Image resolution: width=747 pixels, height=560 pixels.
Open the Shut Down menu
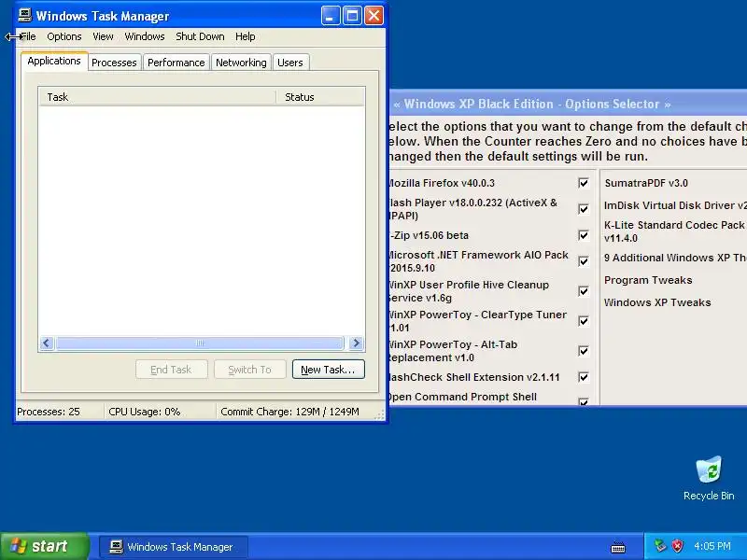tap(200, 36)
